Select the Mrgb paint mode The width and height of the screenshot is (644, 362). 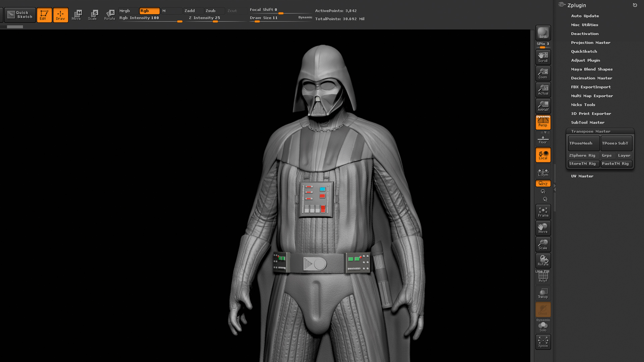pyautogui.click(x=129, y=11)
